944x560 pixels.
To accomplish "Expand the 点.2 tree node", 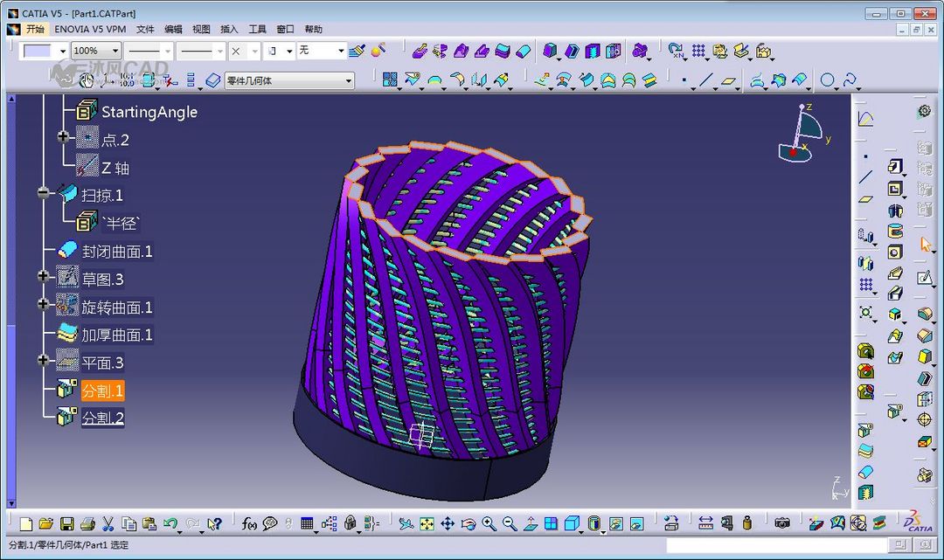I will point(63,136).
